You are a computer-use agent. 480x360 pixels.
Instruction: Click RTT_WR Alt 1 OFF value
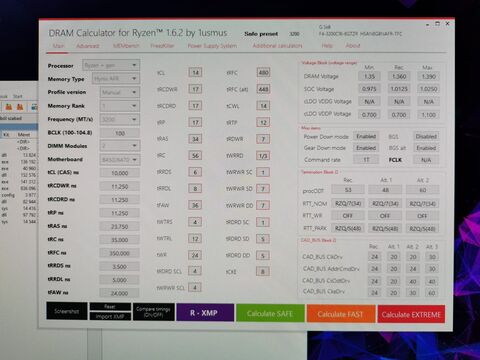coord(385,216)
